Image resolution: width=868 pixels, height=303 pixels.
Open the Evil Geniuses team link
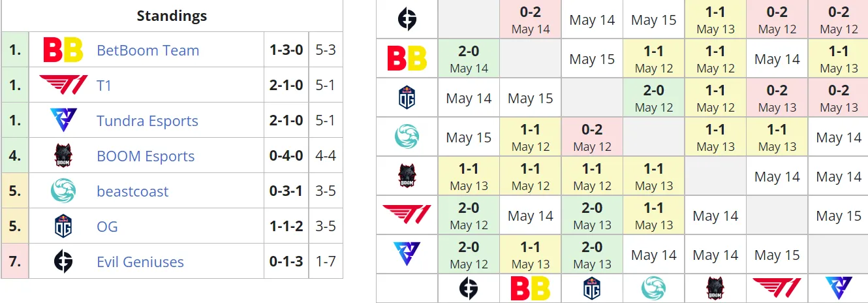click(140, 262)
